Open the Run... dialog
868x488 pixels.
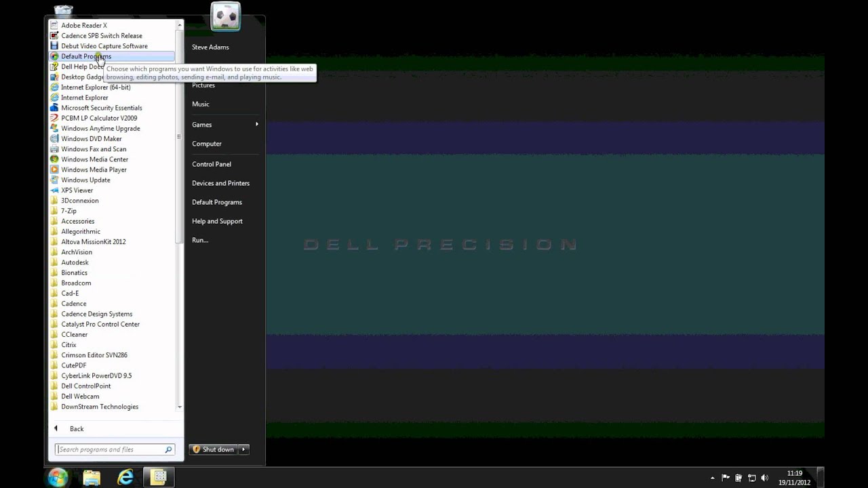tap(200, 240)
